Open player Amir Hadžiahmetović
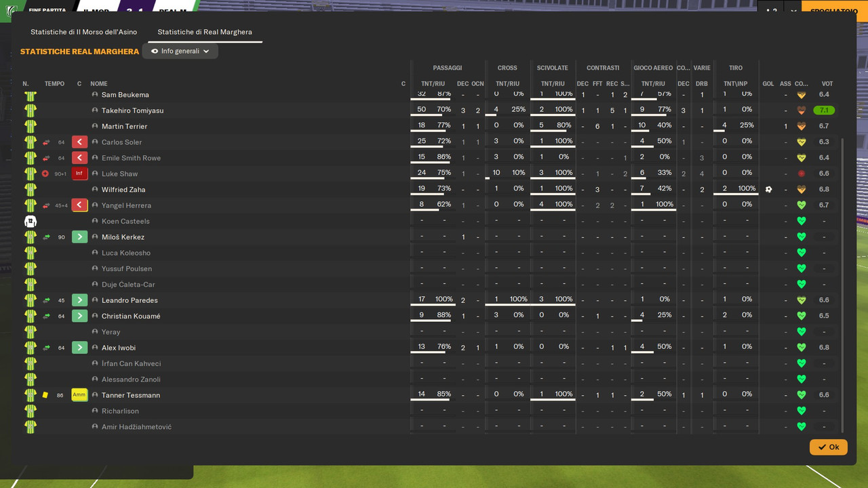Image resolution: width=868 pixels, height=488 pixels. pyautogui.click(x=136, y=427)
